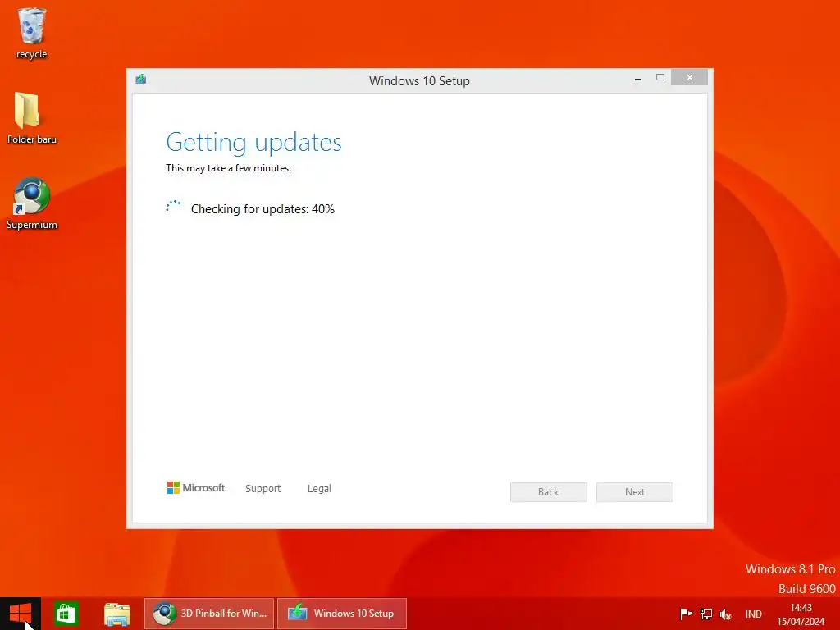The image size is (840, 630).
Task: Open the taskbar clock showing 14:43
Action: pos(801,614)
